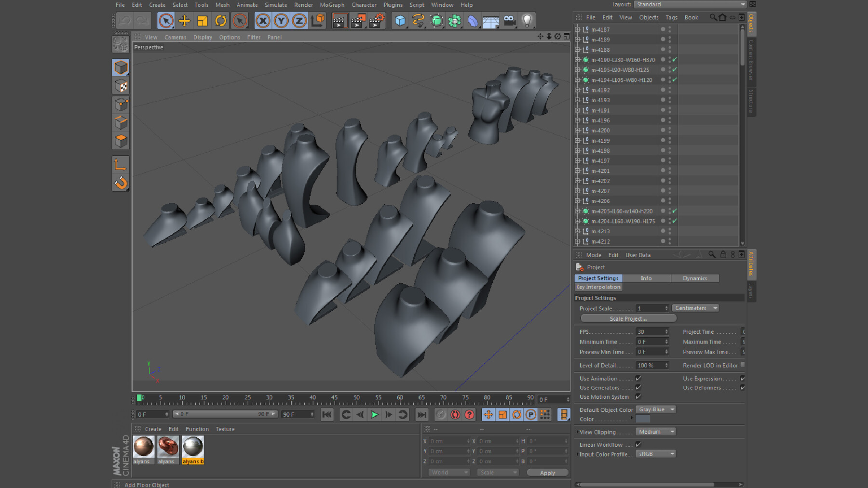Open the Input Color Profile sRGB dropdown

(x=655, y=453)
